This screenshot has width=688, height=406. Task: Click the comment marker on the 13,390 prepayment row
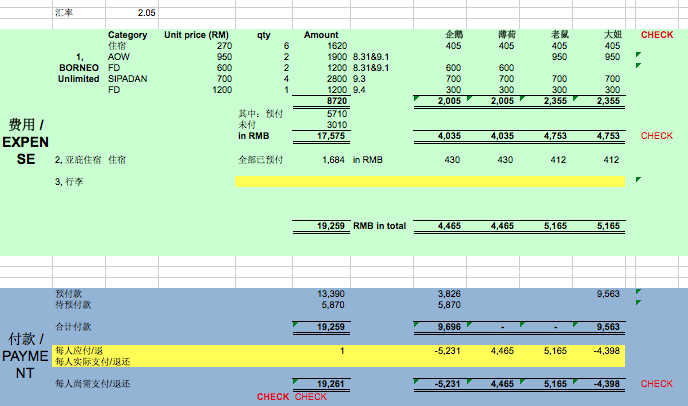coord(638,291)
